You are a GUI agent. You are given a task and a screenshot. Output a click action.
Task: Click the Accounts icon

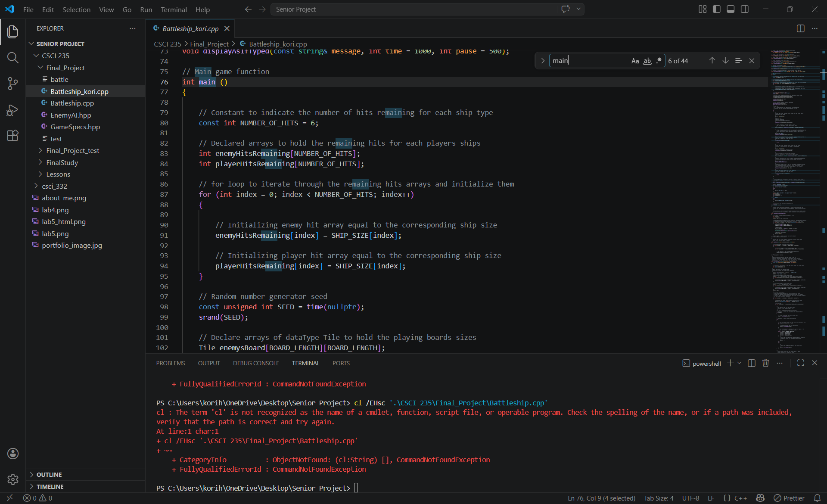click(12, 453)
